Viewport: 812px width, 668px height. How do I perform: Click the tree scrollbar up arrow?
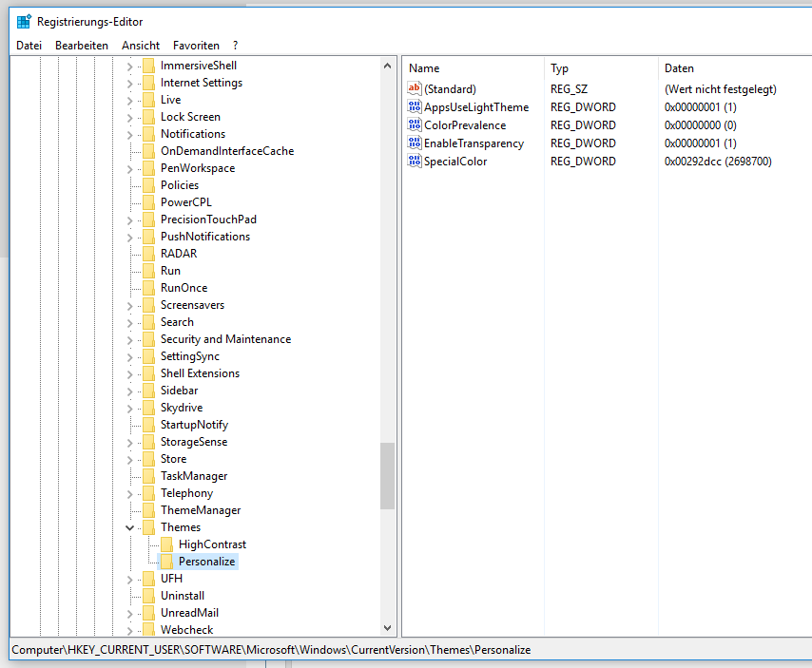tap(387, 66)
